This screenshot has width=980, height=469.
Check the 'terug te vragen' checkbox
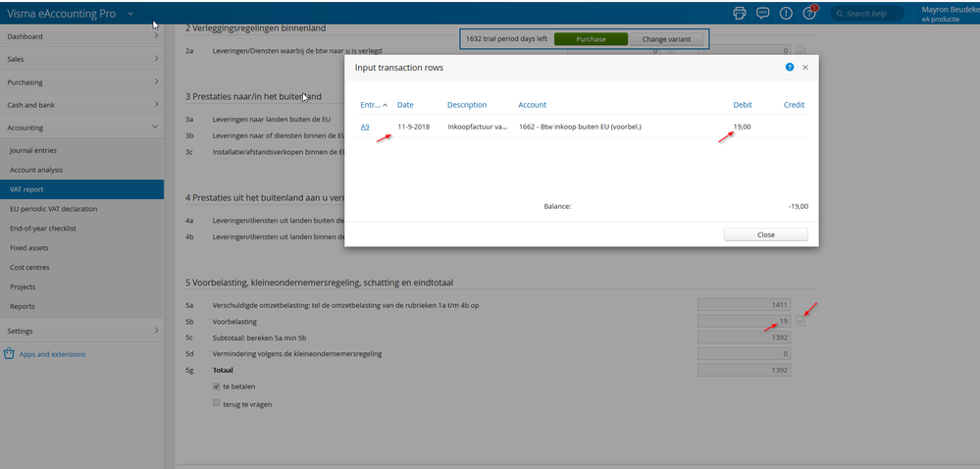216,403
